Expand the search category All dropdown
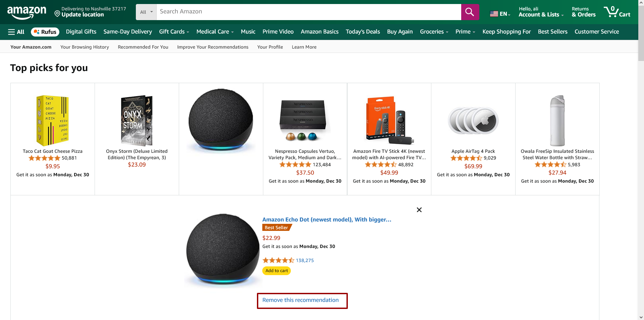The image size is (644, 320). [146, 12]
